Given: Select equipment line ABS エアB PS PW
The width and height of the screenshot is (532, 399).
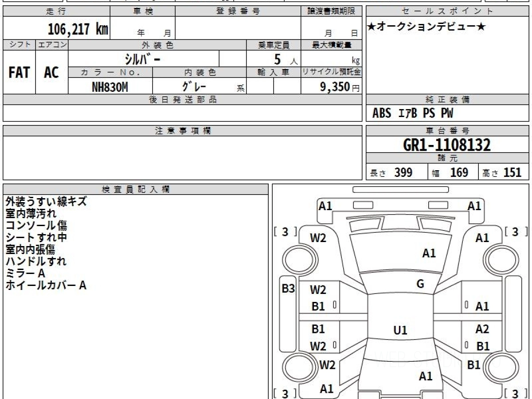Looking at the screenshot, I should 413,113.
